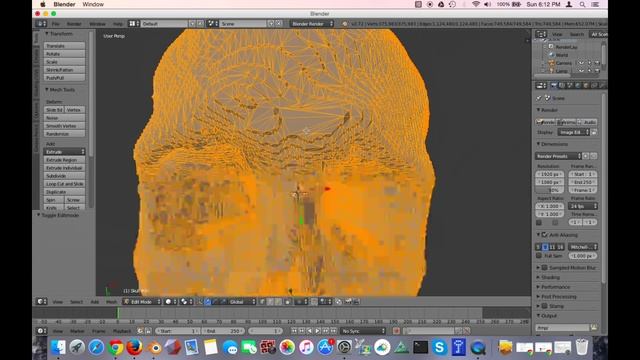The width and height of the screenshot is (640, 360).
Task: Open Spotlight search in menu bar
Action: point(582,4)
